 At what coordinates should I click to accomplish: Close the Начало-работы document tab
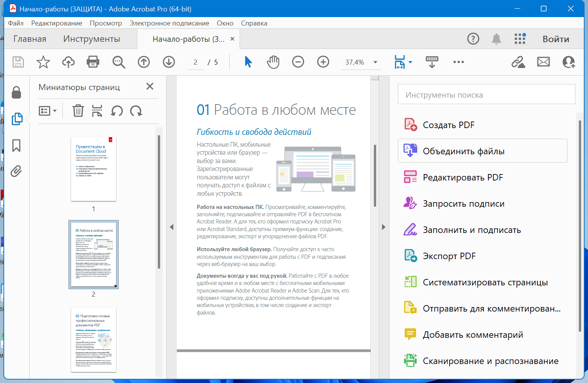point(232,39)
